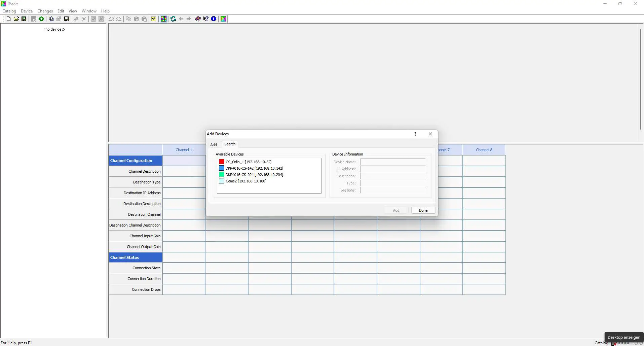Open the Catalog menu

pyautogui.click(x=9, y=11)
